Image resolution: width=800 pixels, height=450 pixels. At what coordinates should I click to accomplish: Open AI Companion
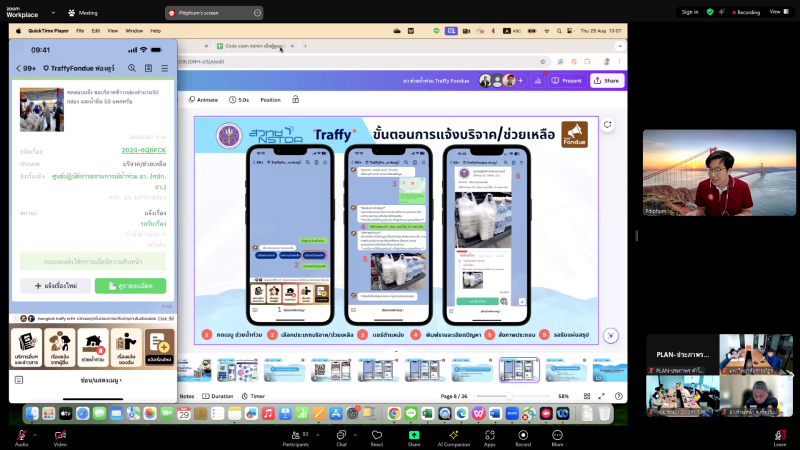(453, 433)
